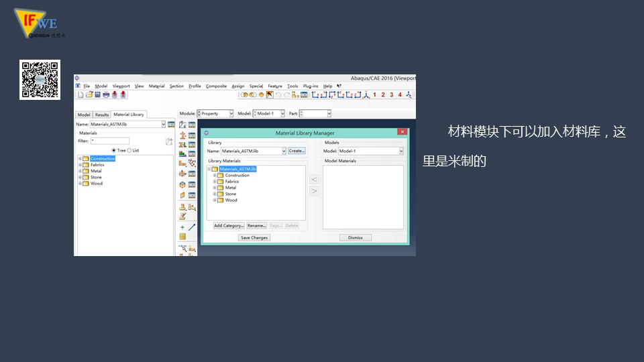The image size is (644, 362).
Task: Apply saved view 2 in toolbar
Action: coord(383,95)
